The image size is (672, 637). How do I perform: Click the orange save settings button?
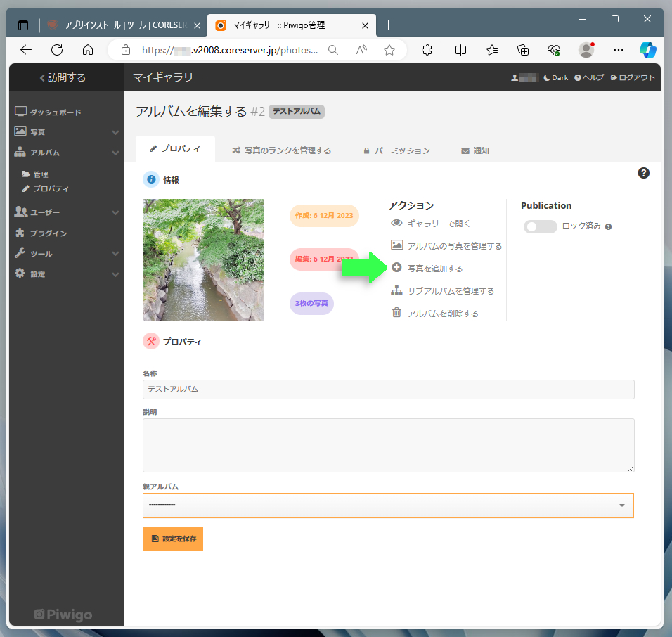coord(172,539)
